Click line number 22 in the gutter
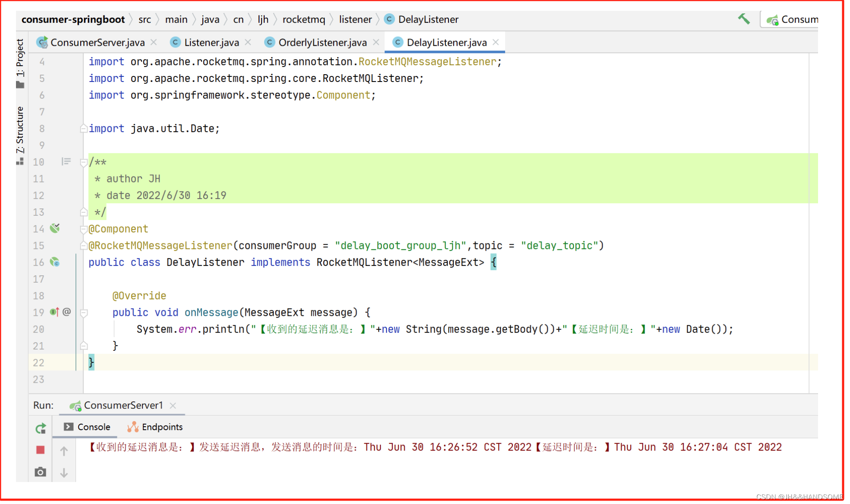This screenshot has height=504, width=850. tap(38, 362)
